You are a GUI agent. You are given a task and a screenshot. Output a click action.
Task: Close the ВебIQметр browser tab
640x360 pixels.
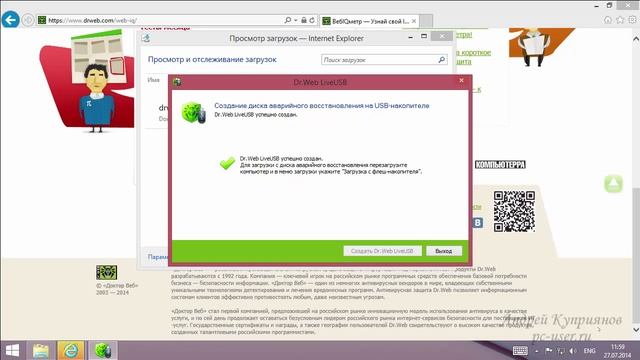[414, 21]
